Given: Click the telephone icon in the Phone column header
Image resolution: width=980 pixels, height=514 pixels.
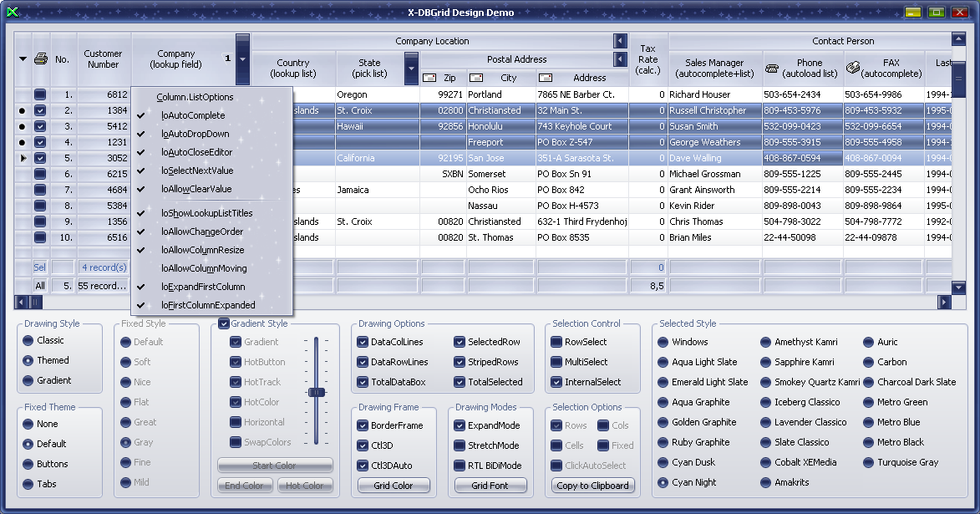Looking at the screenshot, I should [773, 68].
